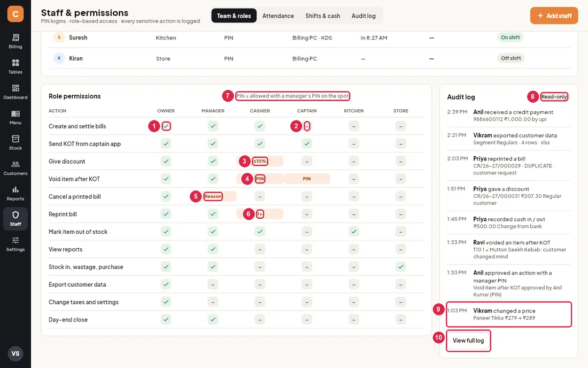Toggle Manager's View reports checkbox
The image size is (588, 368).
pos(213,249)
